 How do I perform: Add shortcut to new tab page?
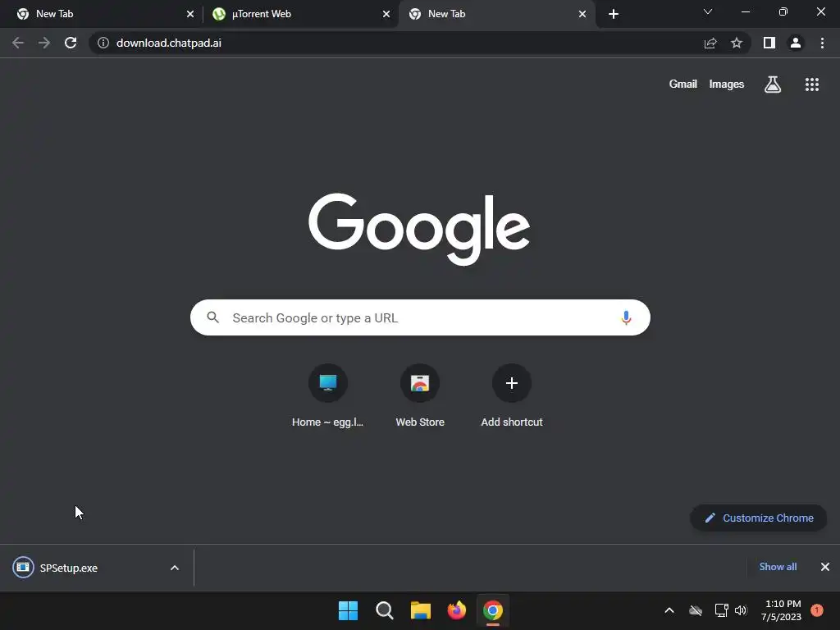coord(512,396)
